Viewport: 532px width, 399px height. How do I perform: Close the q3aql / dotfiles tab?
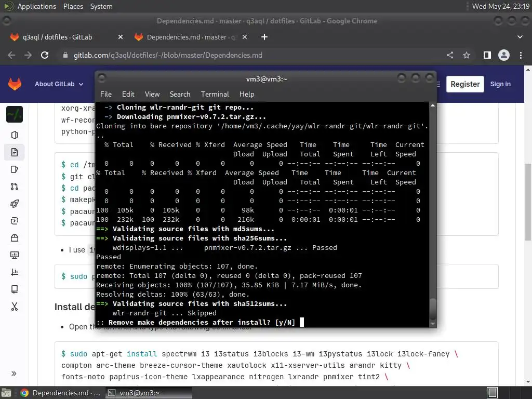(121, 37)
